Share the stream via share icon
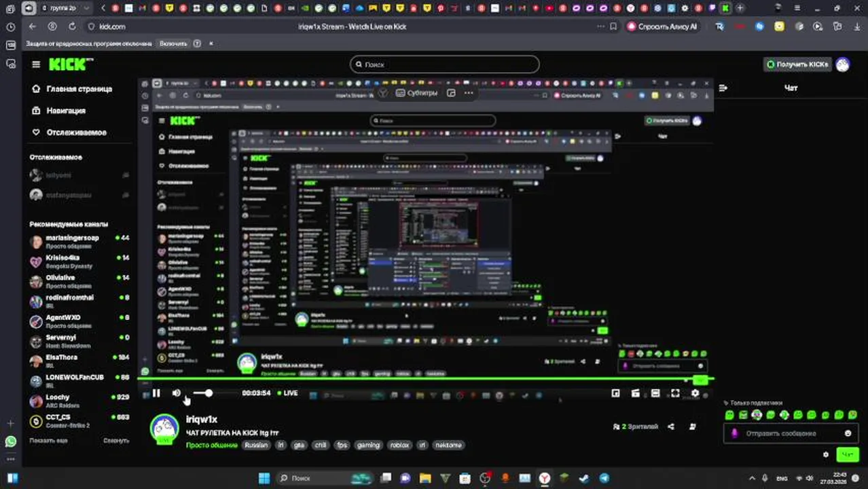 671,427
